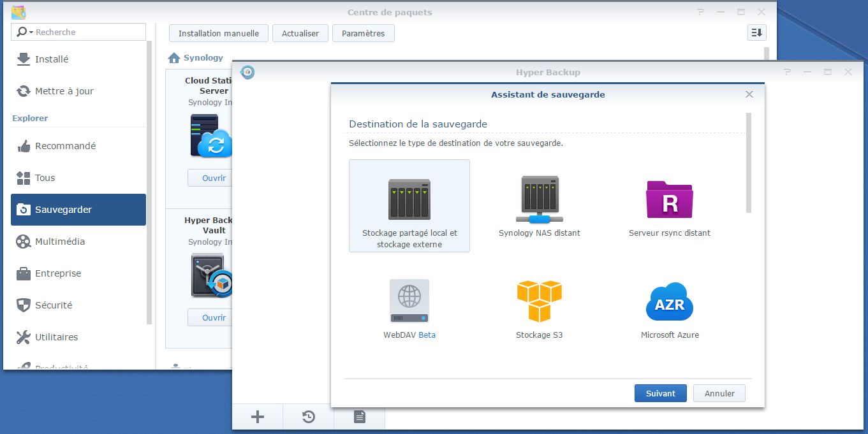Switch to Mettre à jour section
The height and width of the screenshot is (434, 868).
tap(64, 91)
